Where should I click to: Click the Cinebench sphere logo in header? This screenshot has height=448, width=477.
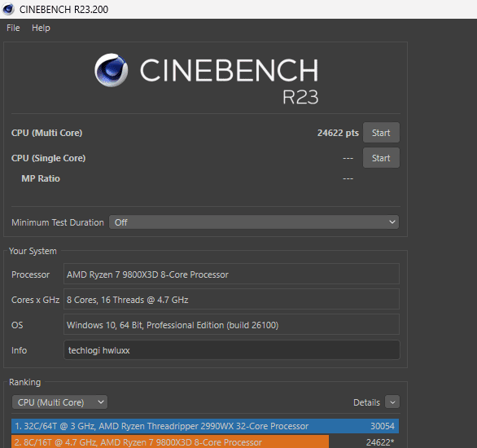pyautogui.click(x=111, y=70)
